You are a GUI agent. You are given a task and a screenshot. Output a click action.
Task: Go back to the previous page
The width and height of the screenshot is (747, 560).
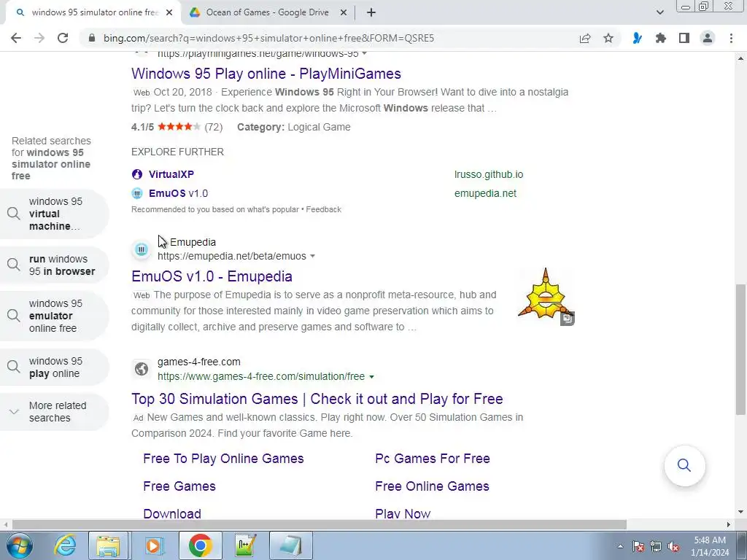[x=16, y=38]
